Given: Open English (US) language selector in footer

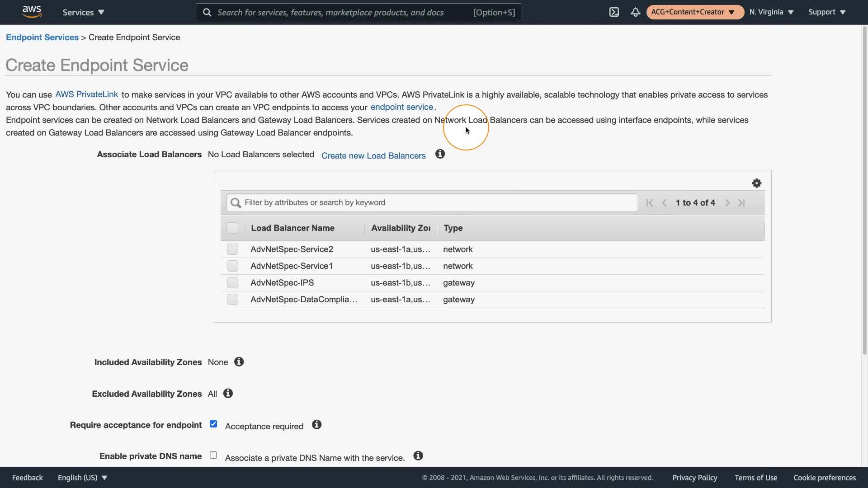Looking at the screenshot, I should click(x=82, y=478).
